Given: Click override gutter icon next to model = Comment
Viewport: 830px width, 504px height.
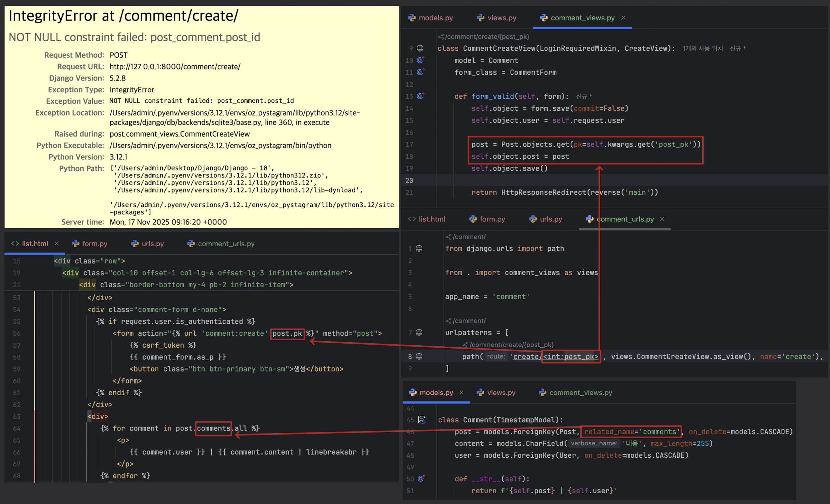Looking at the screenshot, I should coord(420,60).
